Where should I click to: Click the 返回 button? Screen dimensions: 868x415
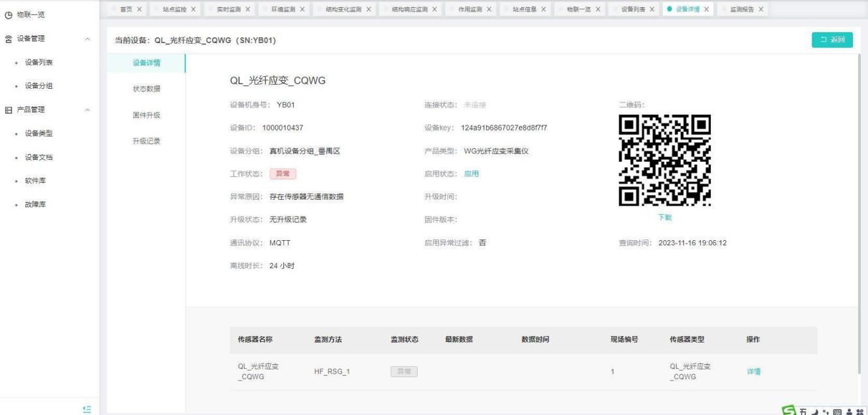coord(832,40)
